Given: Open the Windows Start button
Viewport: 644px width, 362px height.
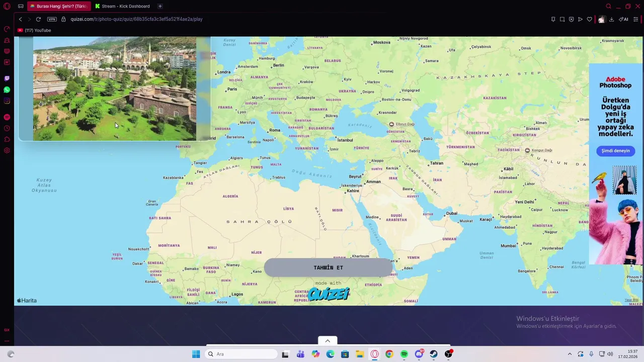Looking at the screenshot, I should pos(196,354).
